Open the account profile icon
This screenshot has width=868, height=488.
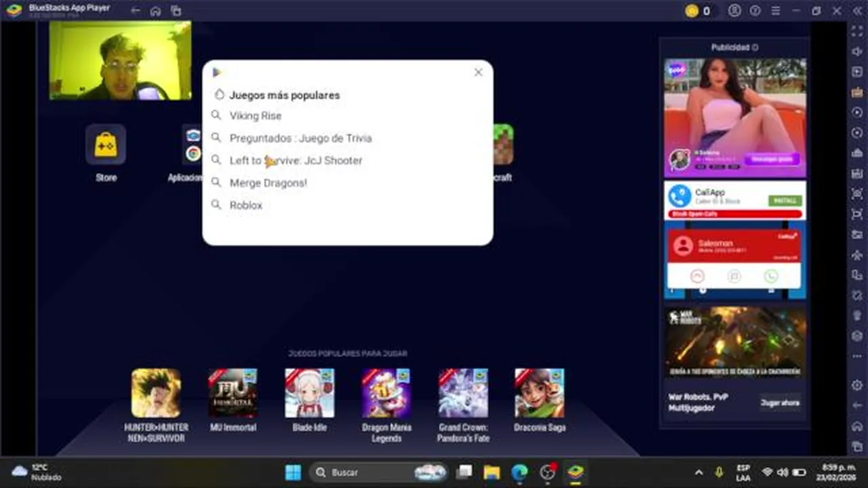tap(734, 11)
